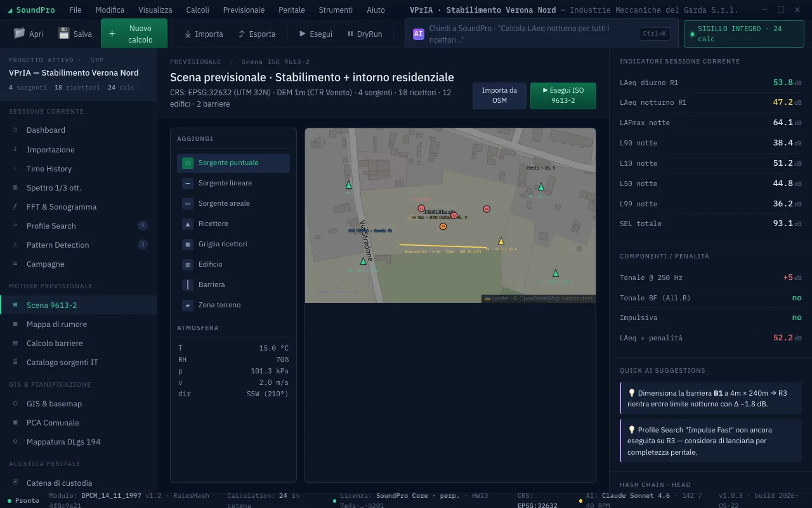Select the Sorgente areale tool
The image size is (812, 508).
pos(233,204)
